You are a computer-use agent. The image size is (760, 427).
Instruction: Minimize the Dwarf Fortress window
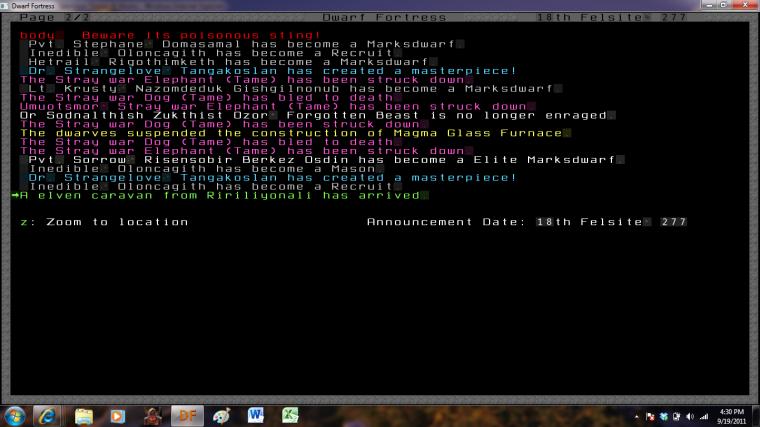tap(710, 5)
